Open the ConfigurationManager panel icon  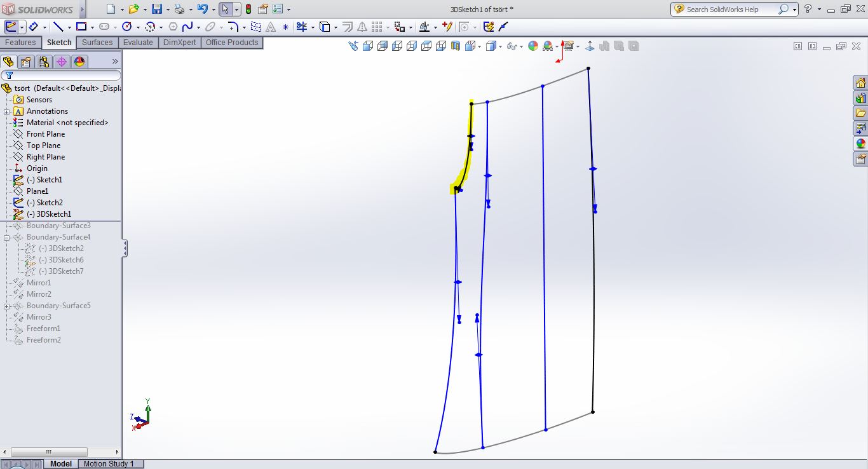point(44,62)
